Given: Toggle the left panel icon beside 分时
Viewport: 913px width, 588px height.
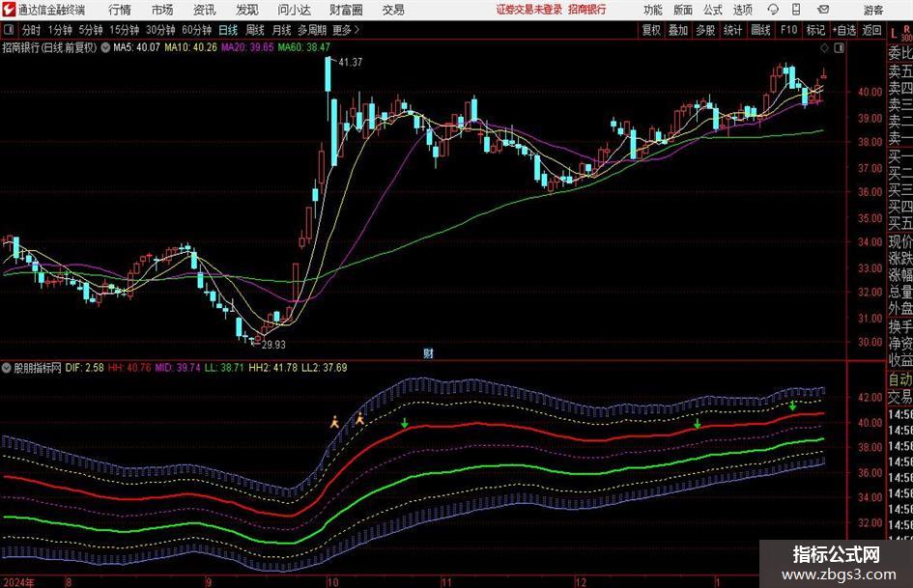Looking at the screenshot, I should 8,30.
